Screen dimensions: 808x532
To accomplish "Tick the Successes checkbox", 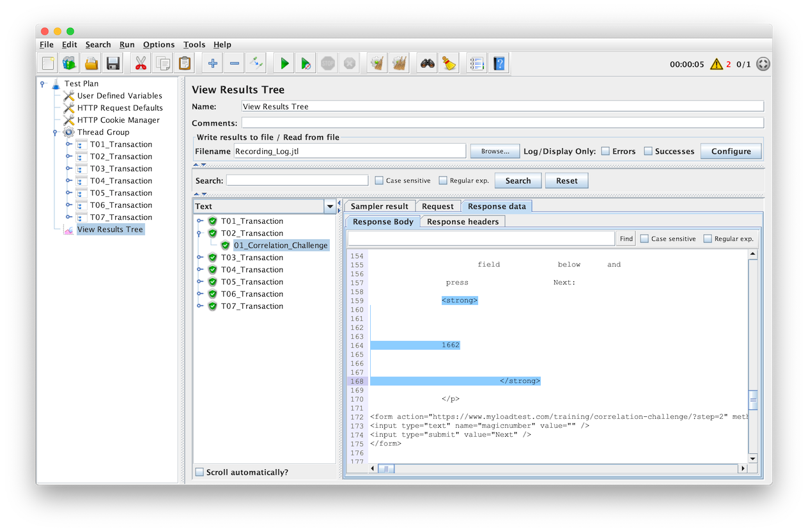I will [648, 152].
